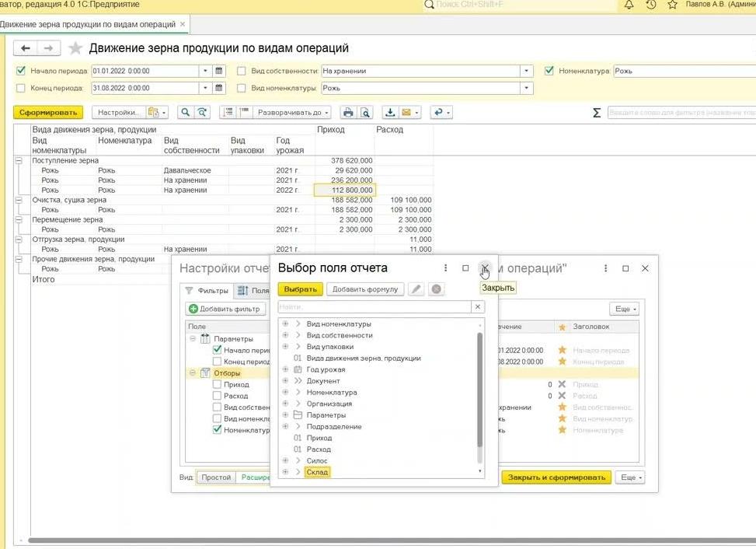Viewport: 756px width, 549px height.
Task: Click the find magnifier toolbar icon
Action: point(185,113)
